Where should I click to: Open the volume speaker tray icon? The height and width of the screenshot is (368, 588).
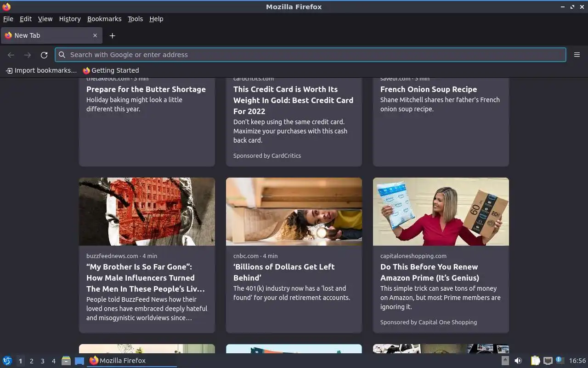point(518,361)
